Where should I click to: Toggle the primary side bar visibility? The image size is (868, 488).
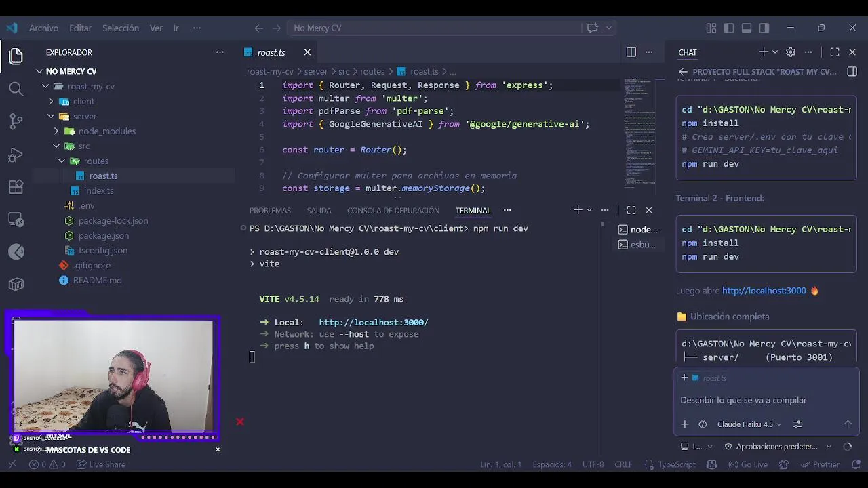(729, 28)
